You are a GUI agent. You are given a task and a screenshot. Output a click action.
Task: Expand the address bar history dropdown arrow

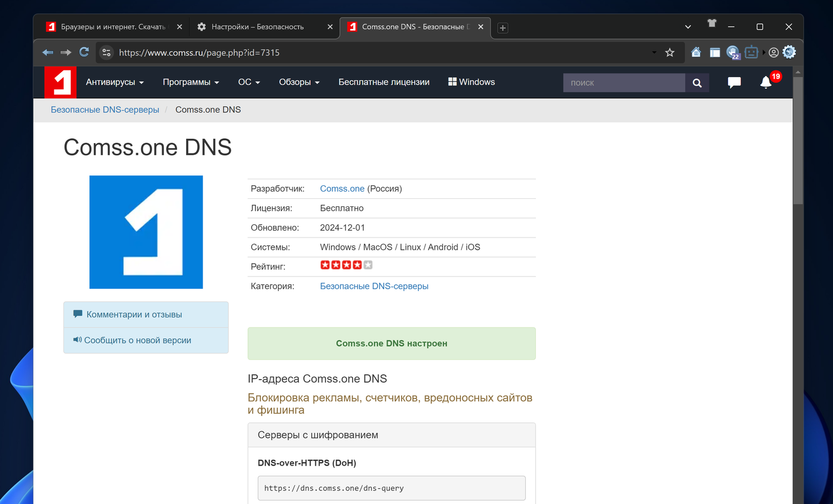point(654,53)
